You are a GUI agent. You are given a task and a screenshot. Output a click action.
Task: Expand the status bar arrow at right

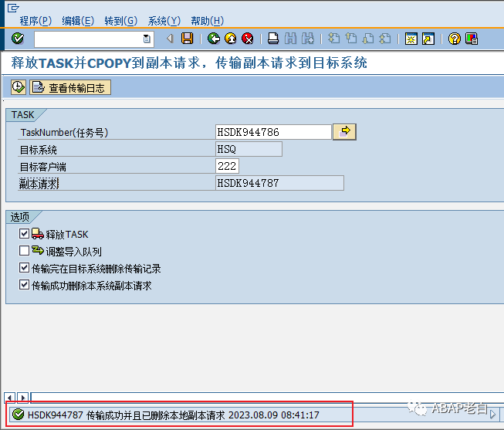492,415
